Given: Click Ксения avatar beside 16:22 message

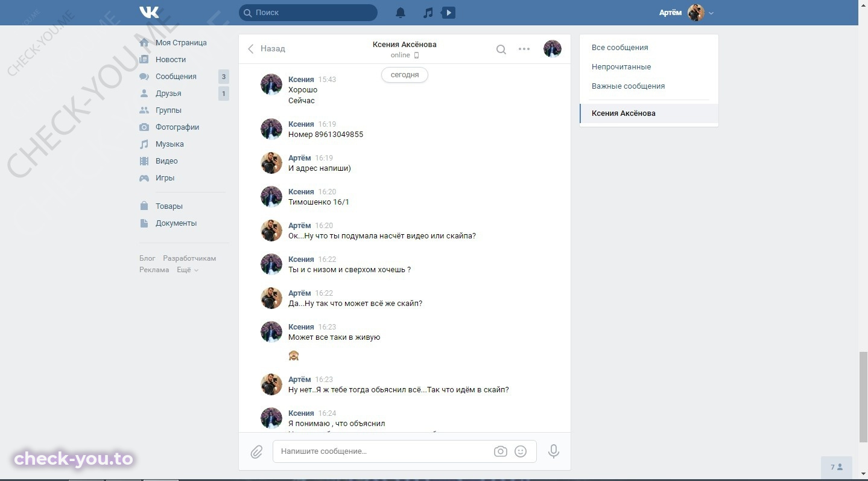Looking at the screenshot, I should point(271,264).
